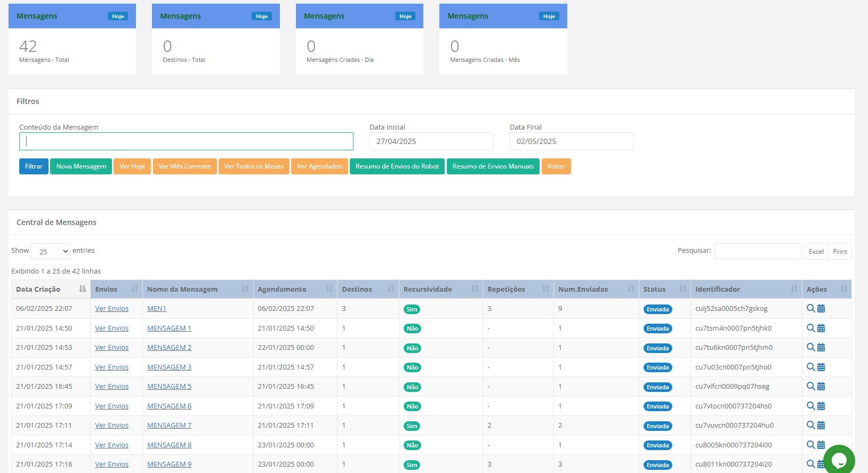868x473 pixels.
Task: Open calendar for cu7vifcn0009pq07hseg row
Action: pyautogui.click(x=821, y=386)
